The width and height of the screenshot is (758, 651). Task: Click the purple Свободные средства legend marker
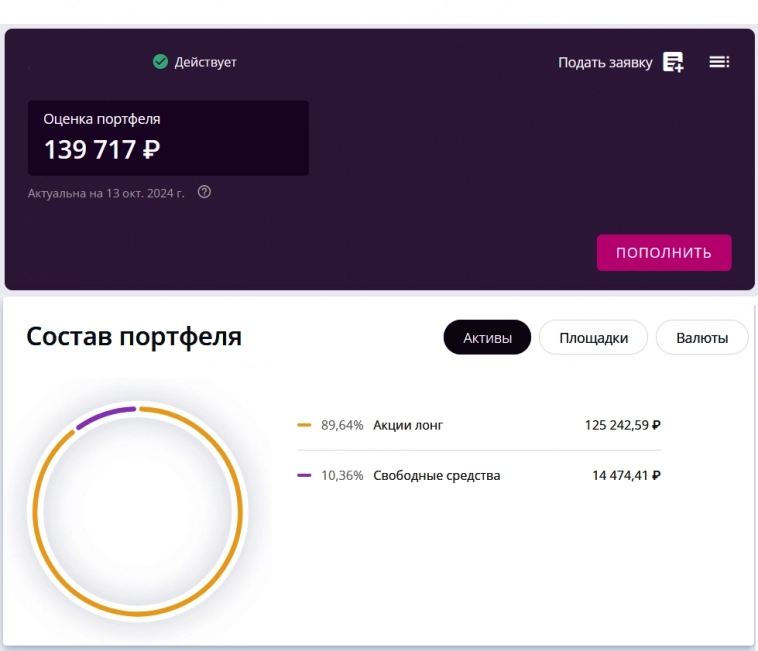[304, 476]
